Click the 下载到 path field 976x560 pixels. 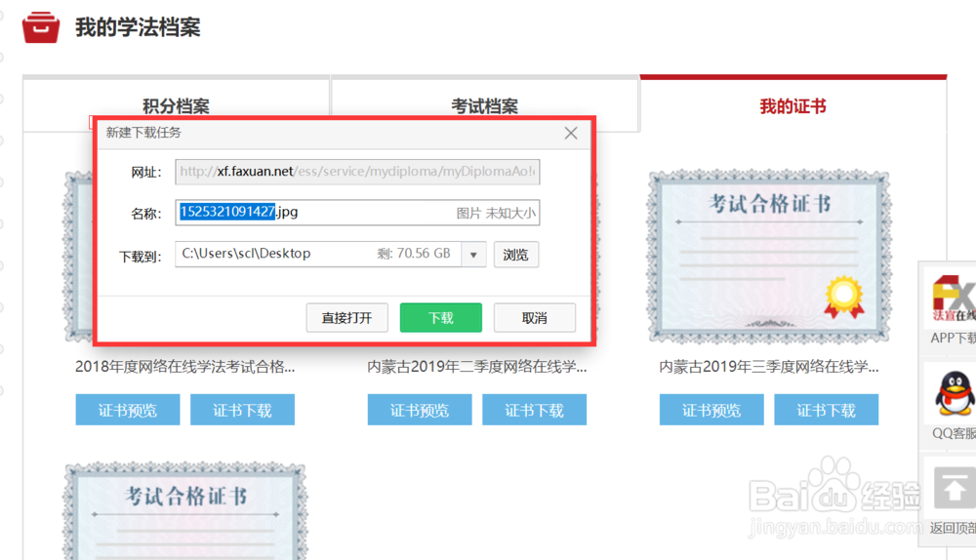[x=318, y=254]
